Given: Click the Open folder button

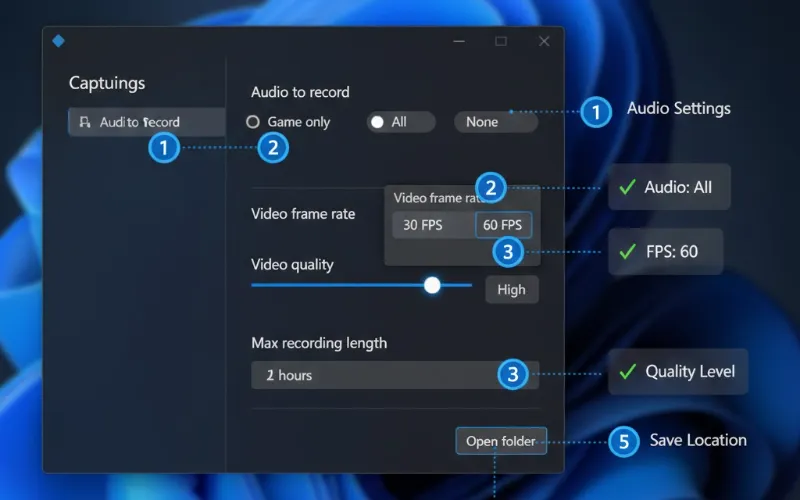Looking at the screenshot, I should 501,441.
